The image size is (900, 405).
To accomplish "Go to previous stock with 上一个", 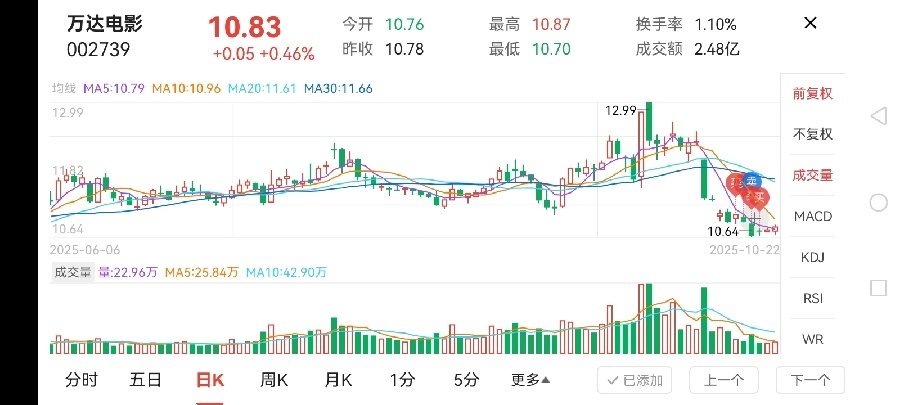I will 724,380.
